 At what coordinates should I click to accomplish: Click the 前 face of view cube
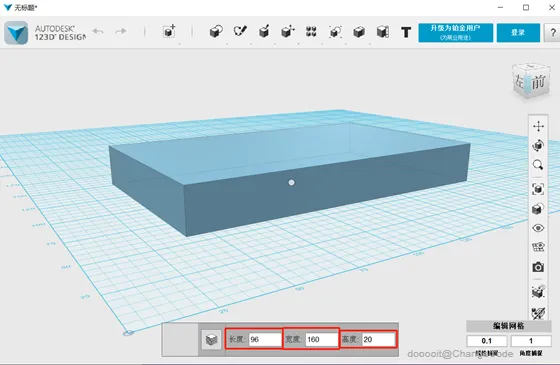coord(538,83)
